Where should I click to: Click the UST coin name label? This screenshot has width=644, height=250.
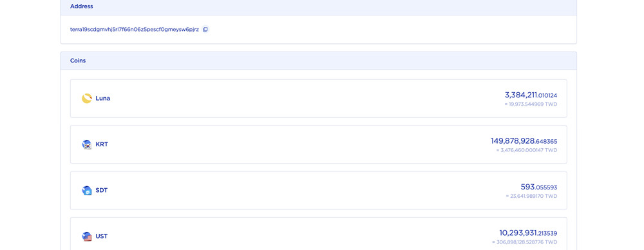(102, 236)
